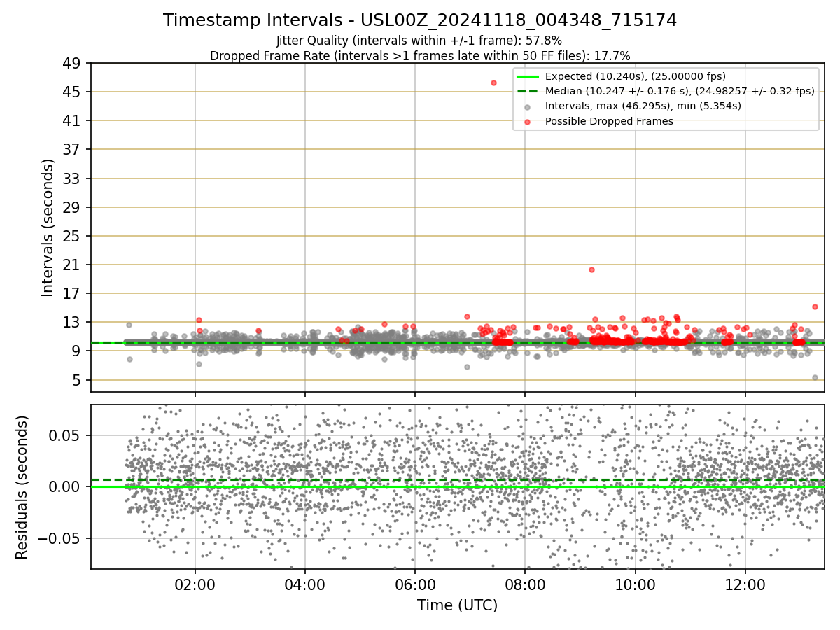
Task: Click the 'Intervals, max (46.295s), min (5.354s)' legend entry
Action: pos(643,106)
